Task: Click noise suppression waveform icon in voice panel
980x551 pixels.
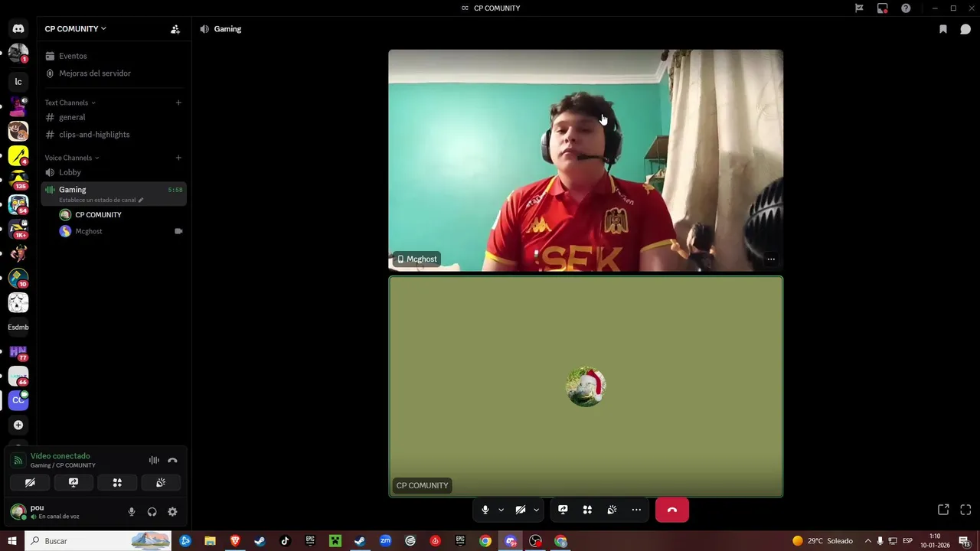Action: coord(154,461)
